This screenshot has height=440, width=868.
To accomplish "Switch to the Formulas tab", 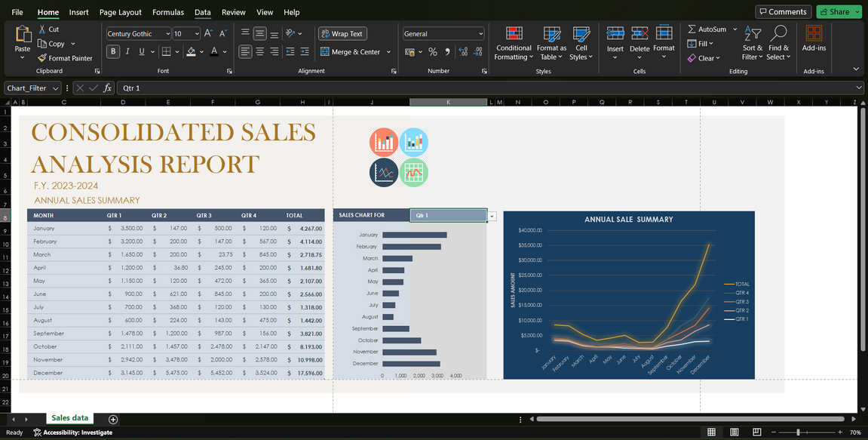I will [167, 12].
